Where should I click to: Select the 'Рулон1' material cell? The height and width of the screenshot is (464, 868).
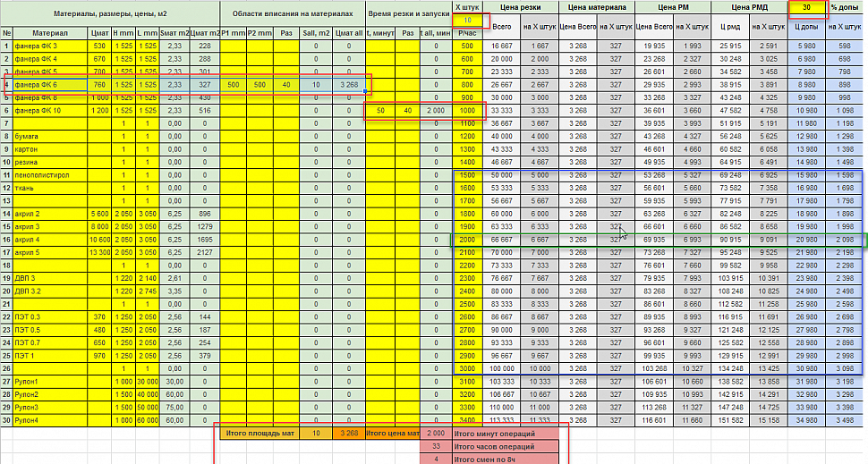pos(50,382)
